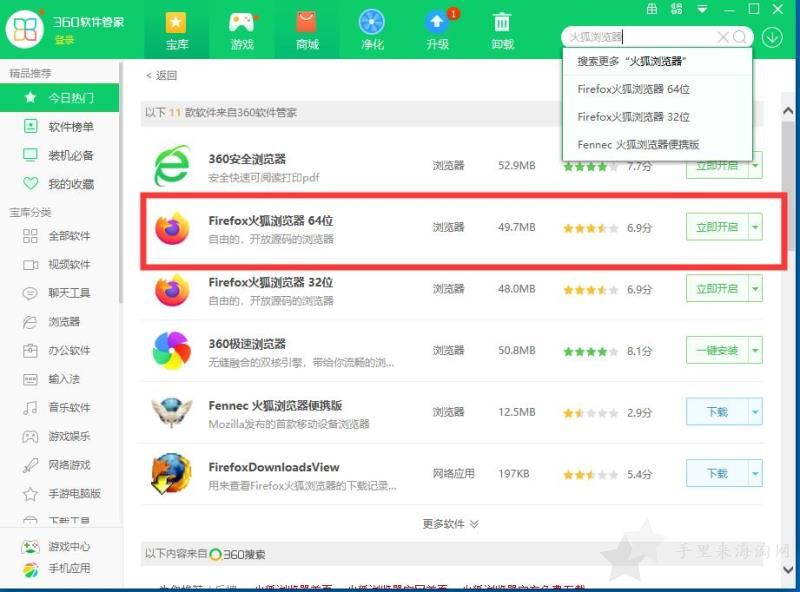Image resolution: width=800 pixels, height=592 pixels.
Task: Open the download manager arrow icon
Action: tap(772, 37)
